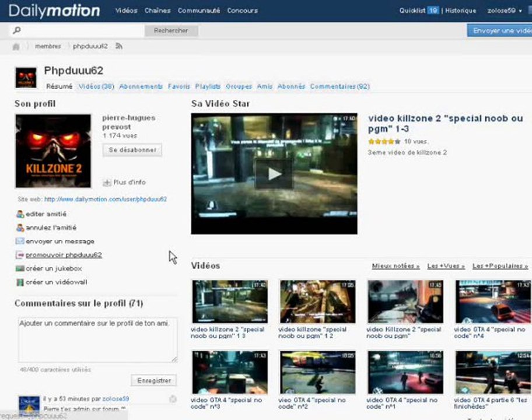
Task: Switch to Amis tab
Action: (x=265, y=86)
